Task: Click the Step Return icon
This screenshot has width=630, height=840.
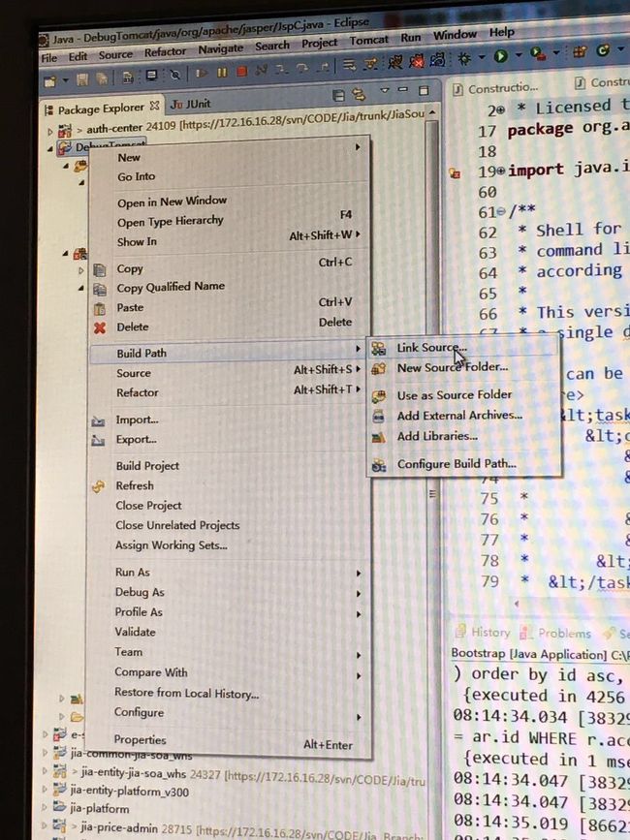Action: click(x=323, y=67)
